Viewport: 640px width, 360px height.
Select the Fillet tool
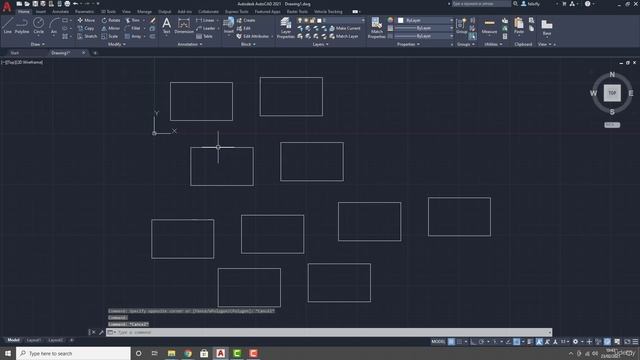[x=133, y=28]
